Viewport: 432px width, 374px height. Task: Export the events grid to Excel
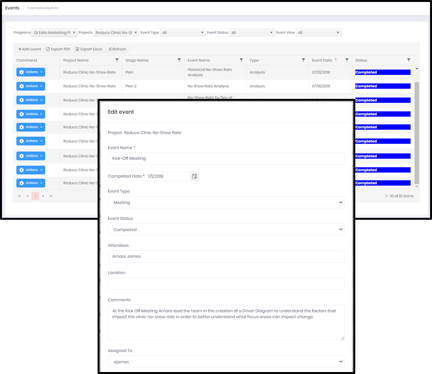pyautogui.click(x=89, y=49)
